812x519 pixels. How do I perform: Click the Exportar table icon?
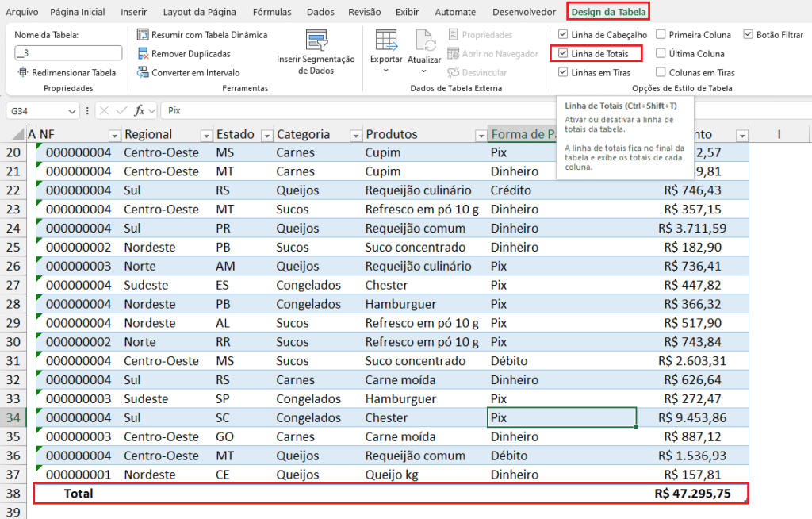click(386, 41)
